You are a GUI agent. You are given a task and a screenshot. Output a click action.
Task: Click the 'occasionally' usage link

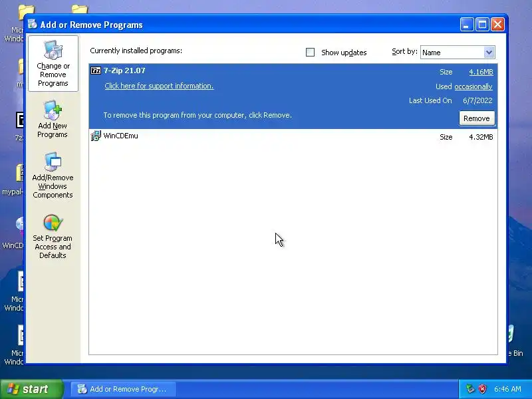pyautogui.click(x=473, y=86)
